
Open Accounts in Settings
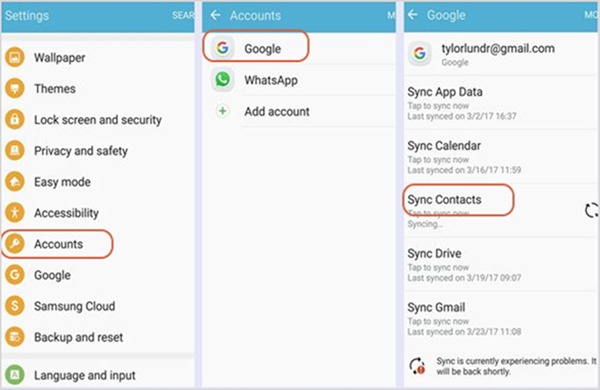pyautogui.click(x=98, y=243)
